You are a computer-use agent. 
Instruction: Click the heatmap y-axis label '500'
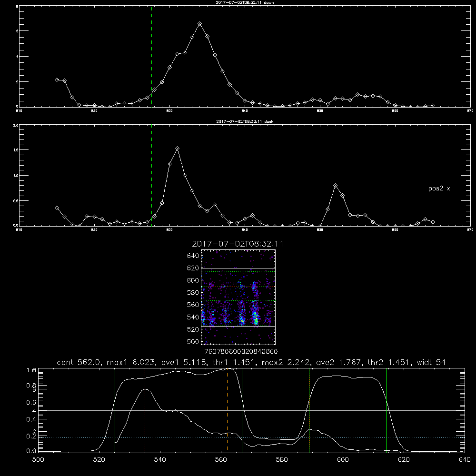pos(193,341)
